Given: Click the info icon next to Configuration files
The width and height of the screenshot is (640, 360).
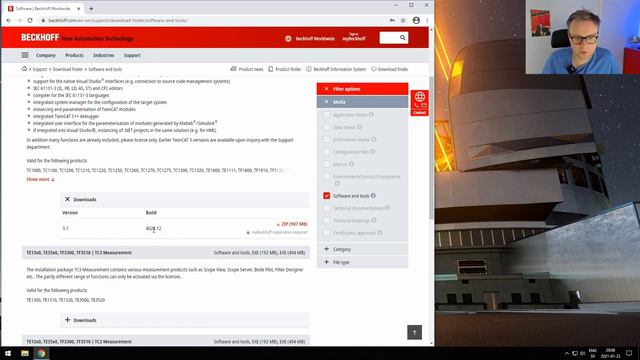Looking at the screenshot, I should [373, 151].
